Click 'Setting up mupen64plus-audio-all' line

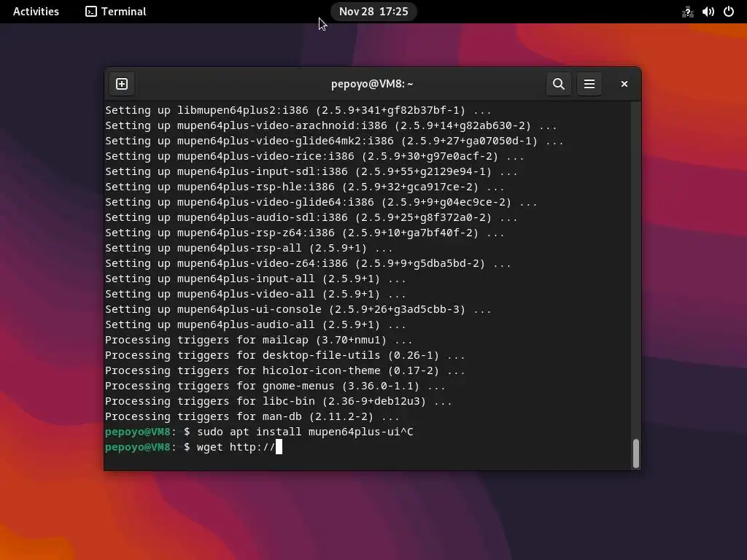pyautogui.click(x=255, y=324)
